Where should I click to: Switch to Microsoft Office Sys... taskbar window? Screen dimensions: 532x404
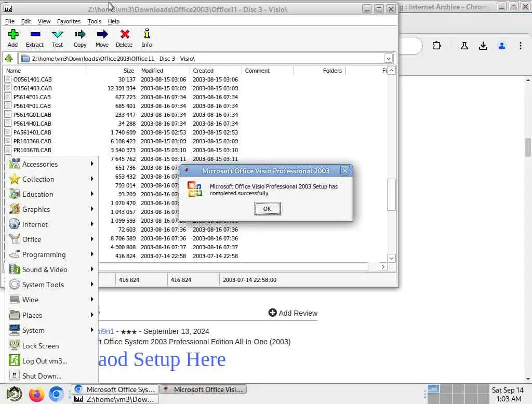point(116,389)
